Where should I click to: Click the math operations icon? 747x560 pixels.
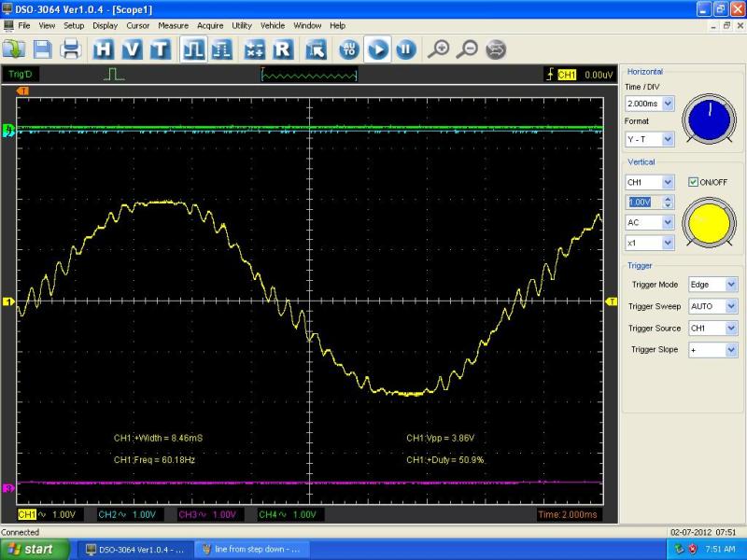254,49
